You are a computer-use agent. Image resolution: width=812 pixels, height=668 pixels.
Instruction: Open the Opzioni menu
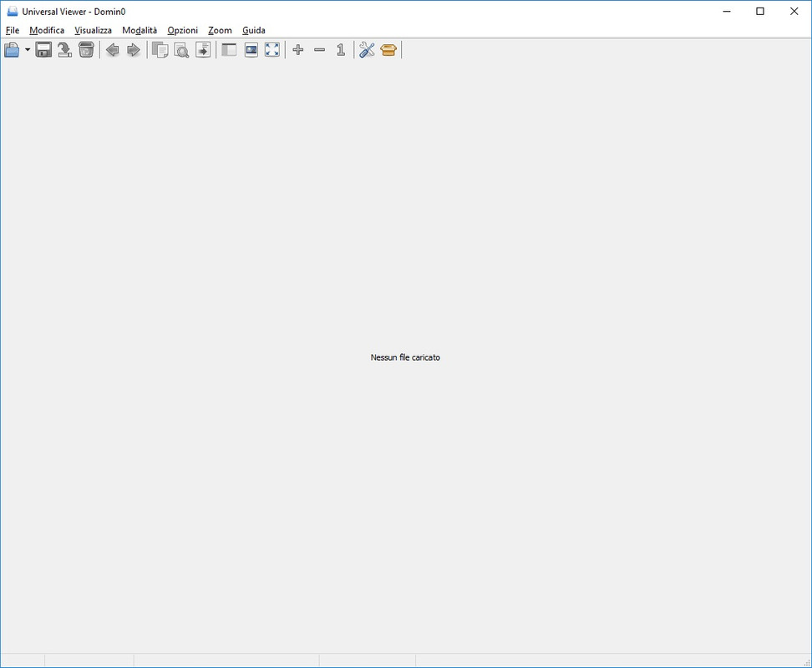[x=182, y=30]
